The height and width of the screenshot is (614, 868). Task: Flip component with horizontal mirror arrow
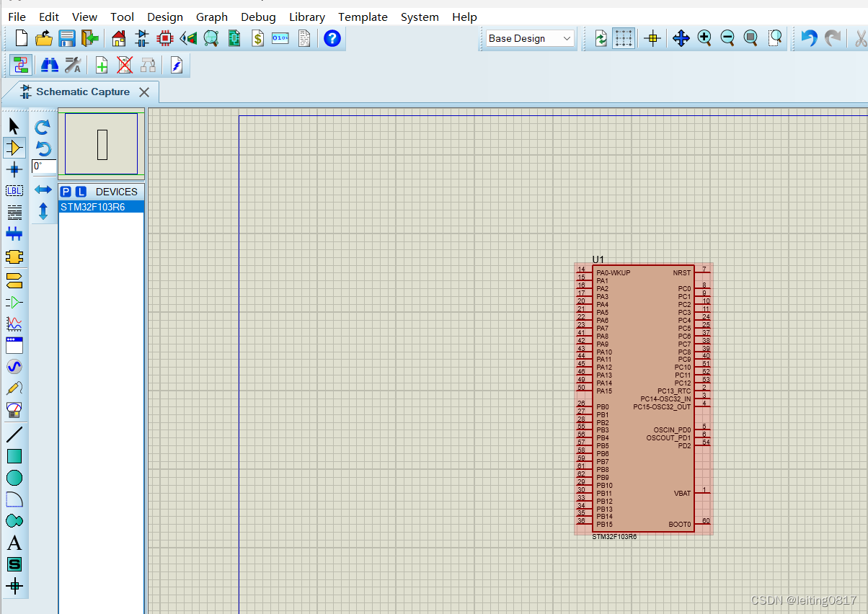[x=43, y=190]
